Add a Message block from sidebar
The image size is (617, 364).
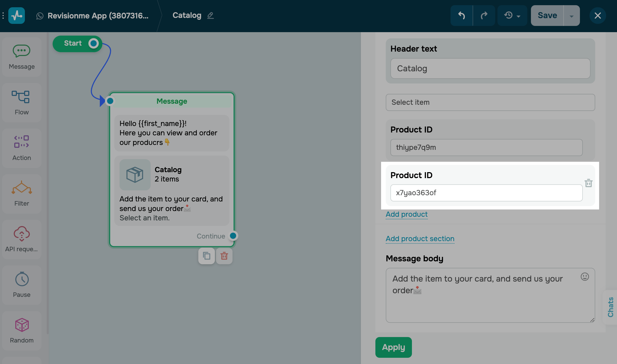click(22, 57)
